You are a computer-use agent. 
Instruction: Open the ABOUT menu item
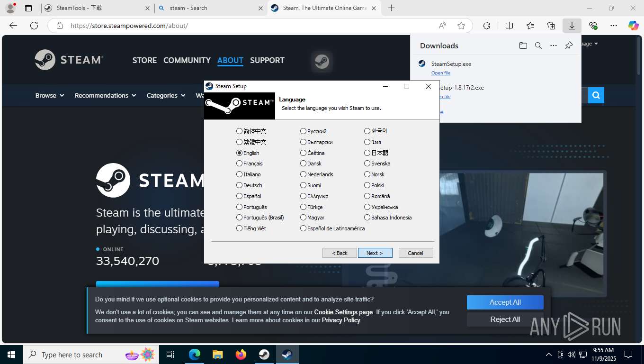point(230,60)
